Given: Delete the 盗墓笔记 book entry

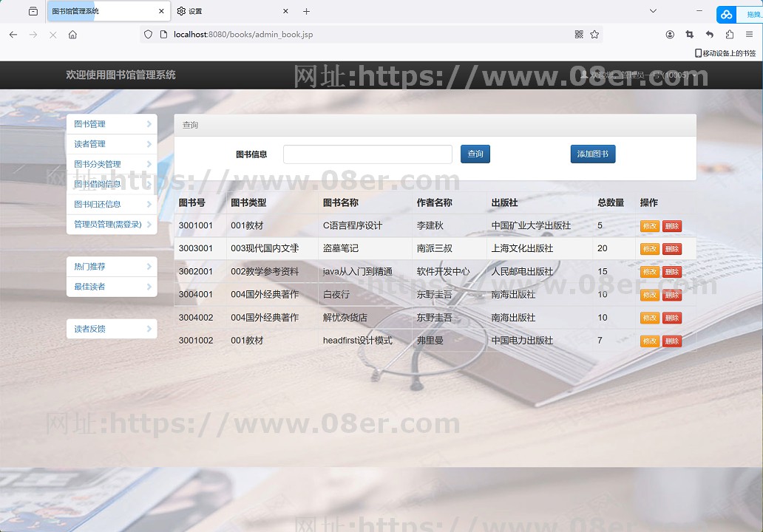Looking at the screenshot, I should coord(672,249).
